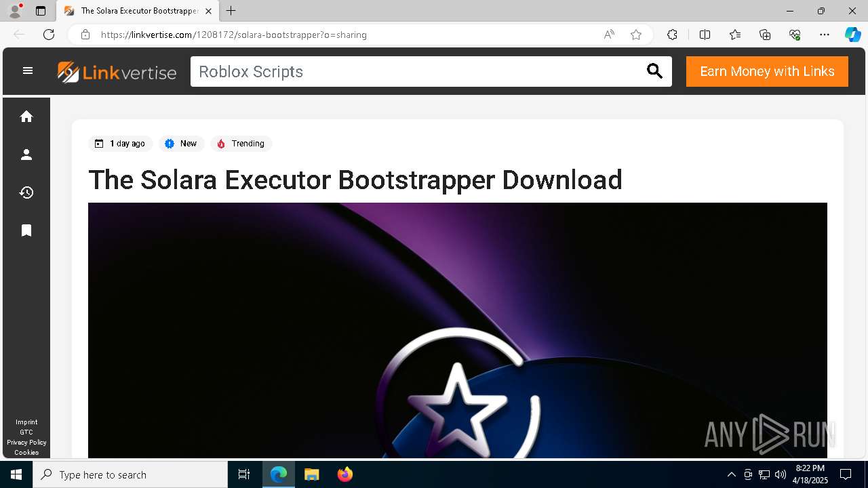Open a new browser tab
The image size is (868, 488).
[231, 11]
